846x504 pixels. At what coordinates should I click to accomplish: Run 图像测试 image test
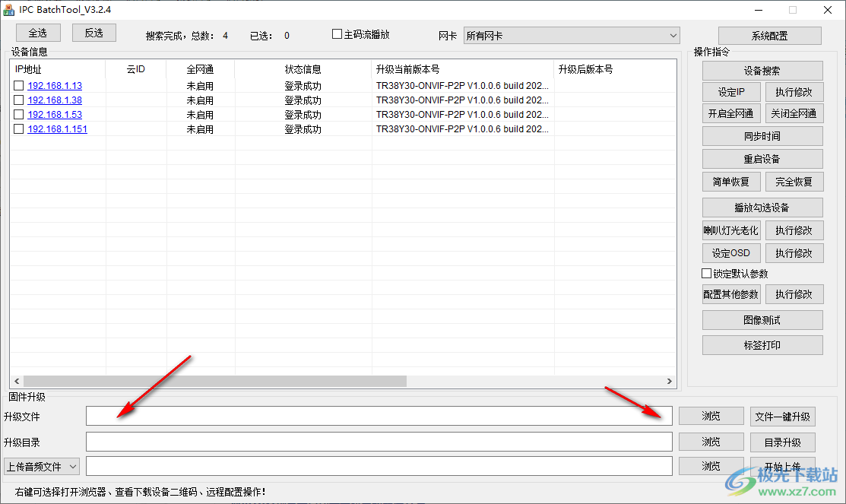point(762,319)
